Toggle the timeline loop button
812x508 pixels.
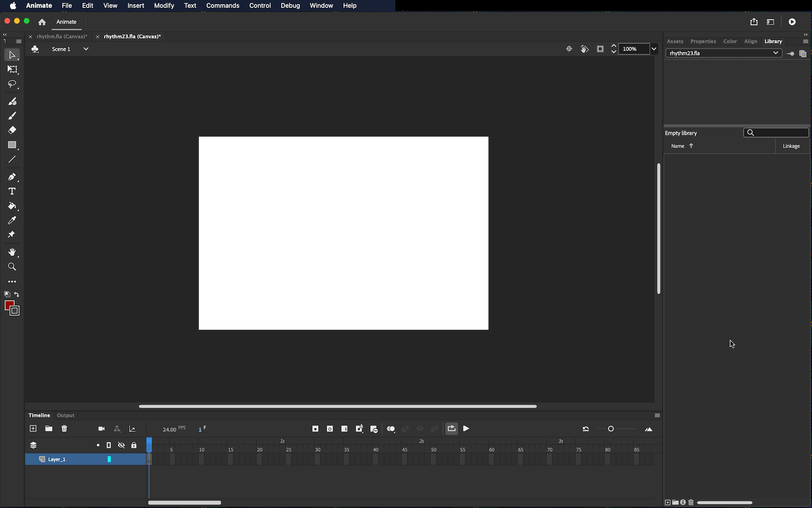coord(451,429)
